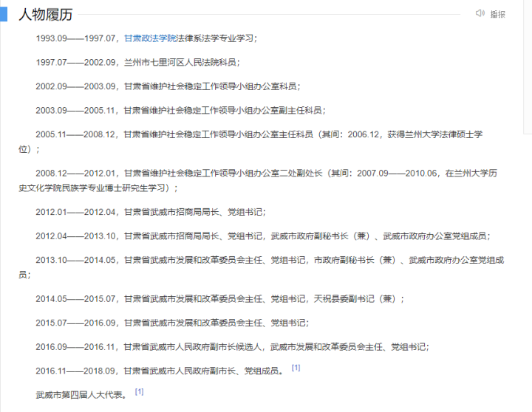Click the 2015.07——2016.09 entry line
This screenshot has width=532, height=412.
(x=172, y=323)
